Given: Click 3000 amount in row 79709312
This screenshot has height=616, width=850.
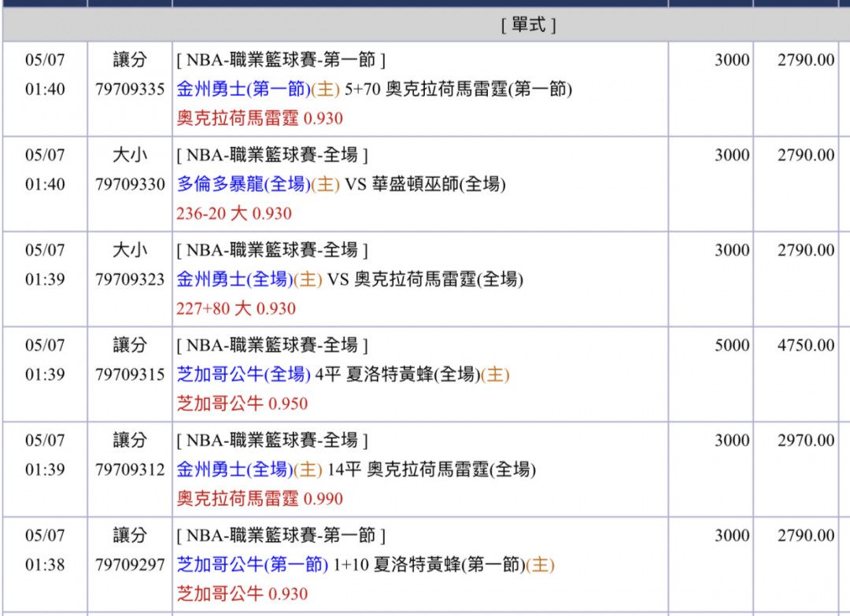Looking at the screenshot, I should pyautogui.click(x=732, y=441).
